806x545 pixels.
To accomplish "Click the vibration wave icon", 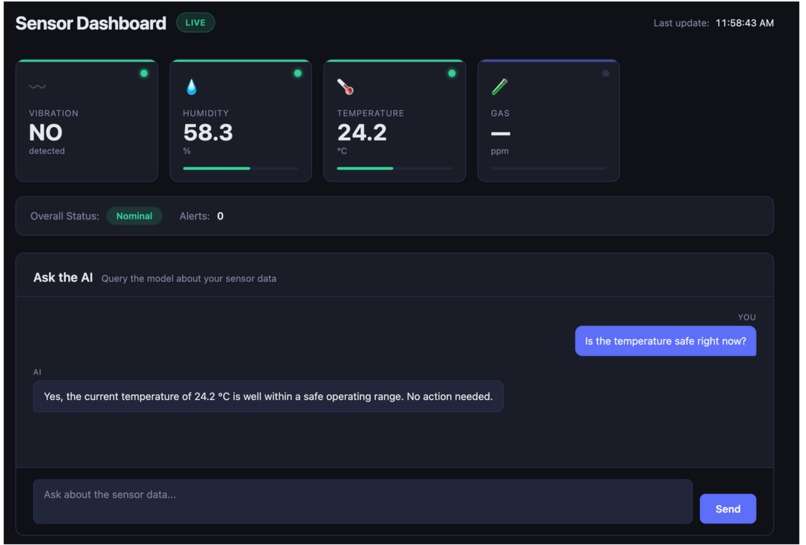I will 38,86.
